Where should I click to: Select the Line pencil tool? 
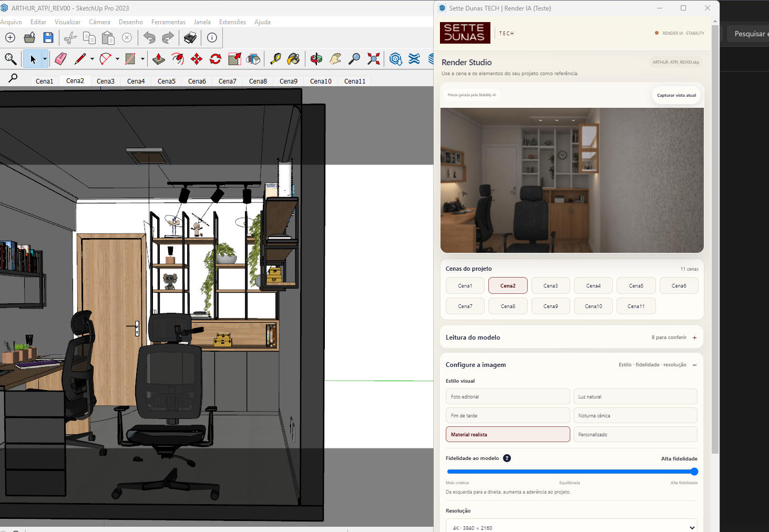pyautogui.click(x=80, y=59)
